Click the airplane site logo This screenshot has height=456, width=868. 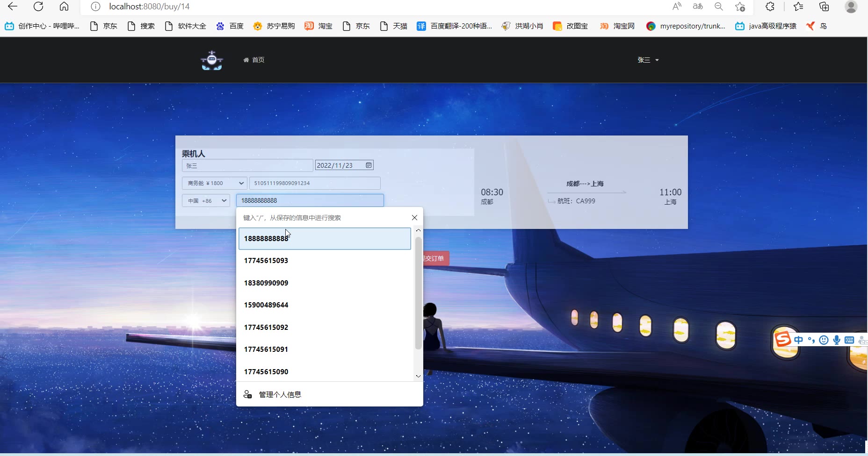[x=212, y=60]
